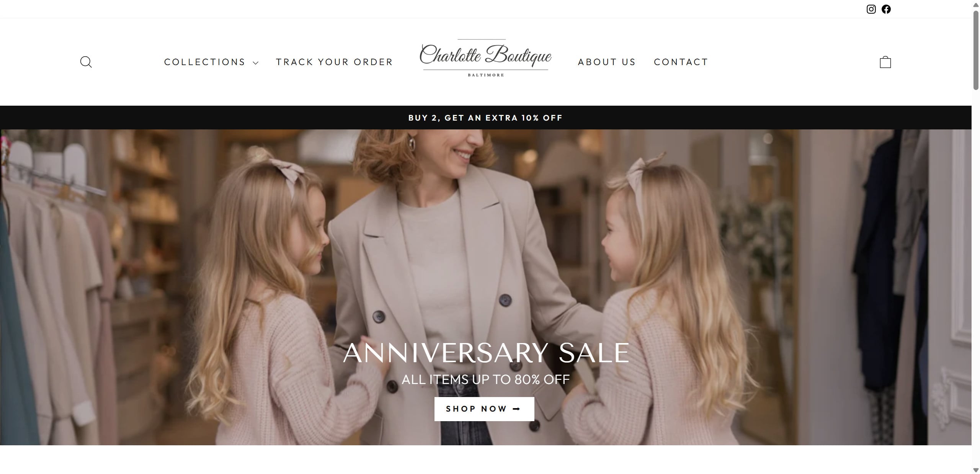This screenshot has height=474, width=980.
Task: Click the Anniversary Sale heading
Action: click(486, 353)
